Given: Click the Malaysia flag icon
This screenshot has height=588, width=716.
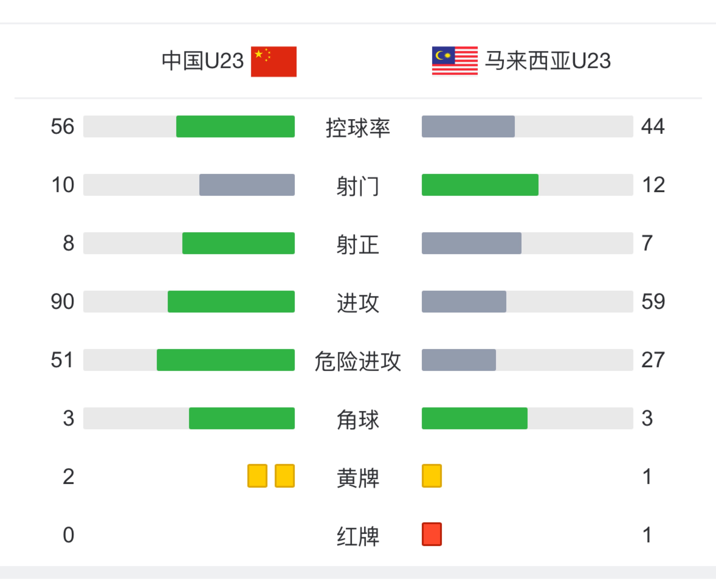Looking at the screenshot, I should [455, 61].
